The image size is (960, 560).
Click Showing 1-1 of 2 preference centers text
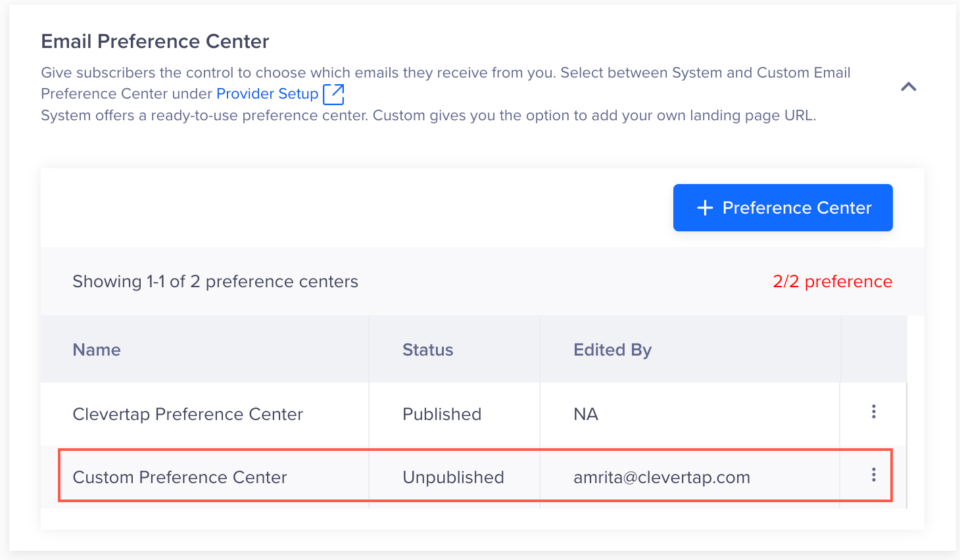pos(216,281)
